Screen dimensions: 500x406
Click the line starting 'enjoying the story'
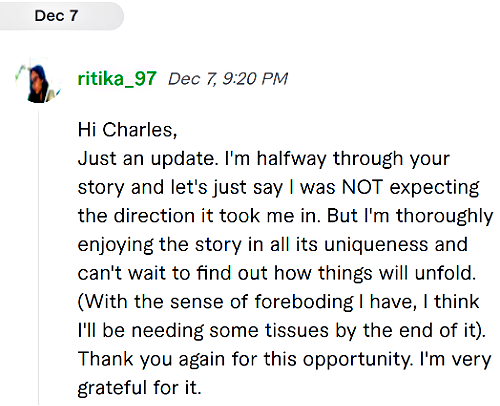(x=273, y=245)
